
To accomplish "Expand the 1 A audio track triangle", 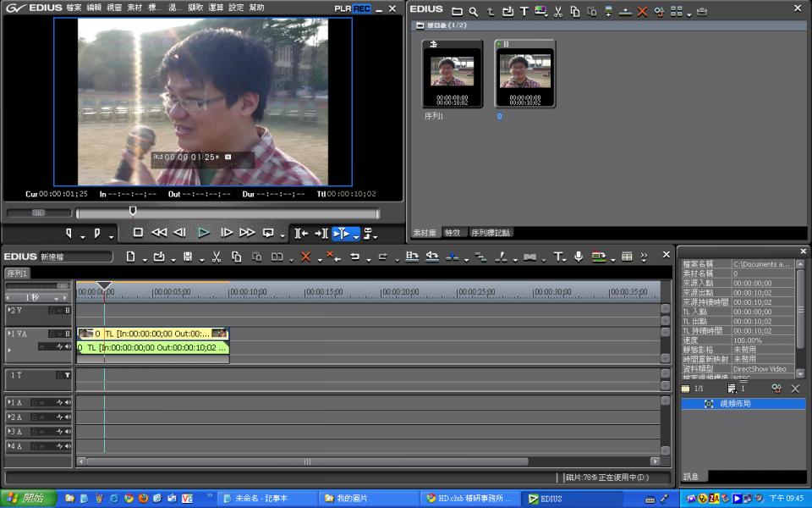I will pyautogui.click(x=9, y=402).
